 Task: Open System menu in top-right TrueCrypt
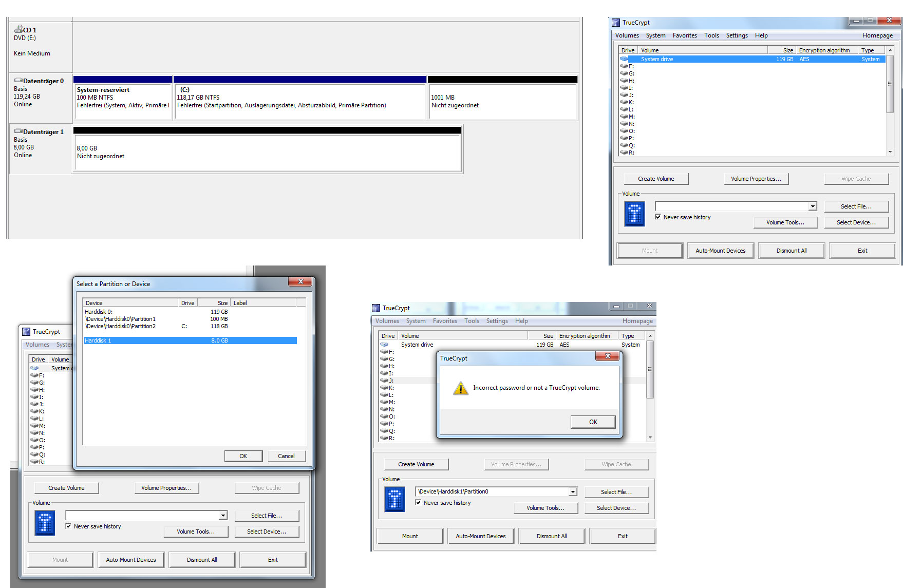[x=655, y=35]
